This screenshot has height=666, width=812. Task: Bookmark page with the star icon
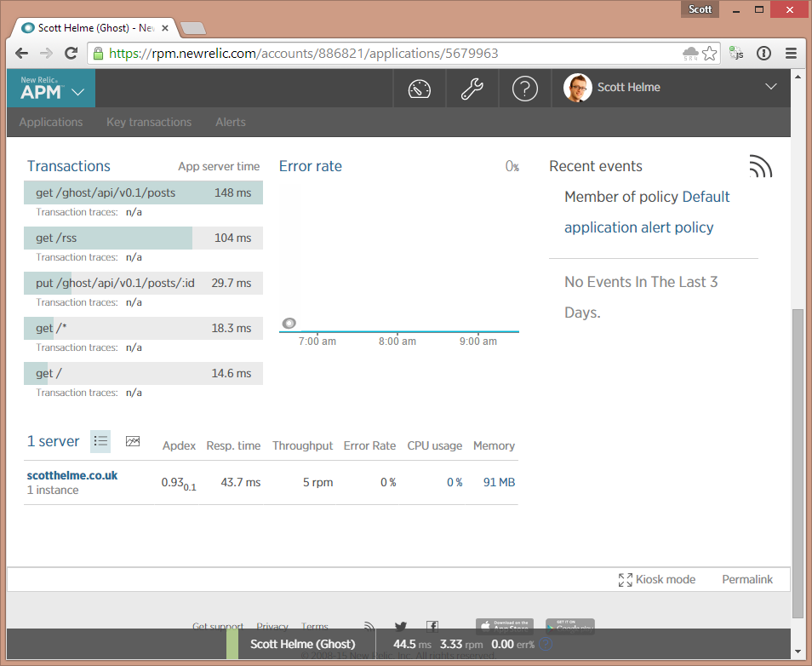710,54
